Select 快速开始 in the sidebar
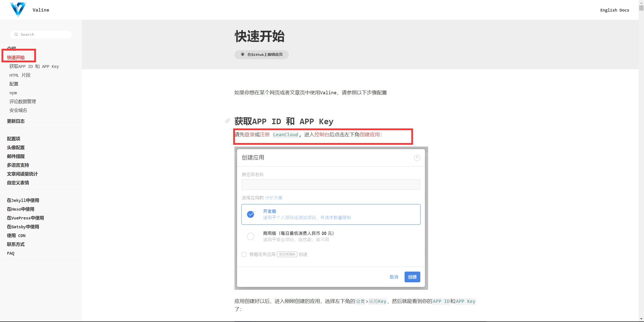This screenshot has height=322, width=644. (x=16, y=58)
